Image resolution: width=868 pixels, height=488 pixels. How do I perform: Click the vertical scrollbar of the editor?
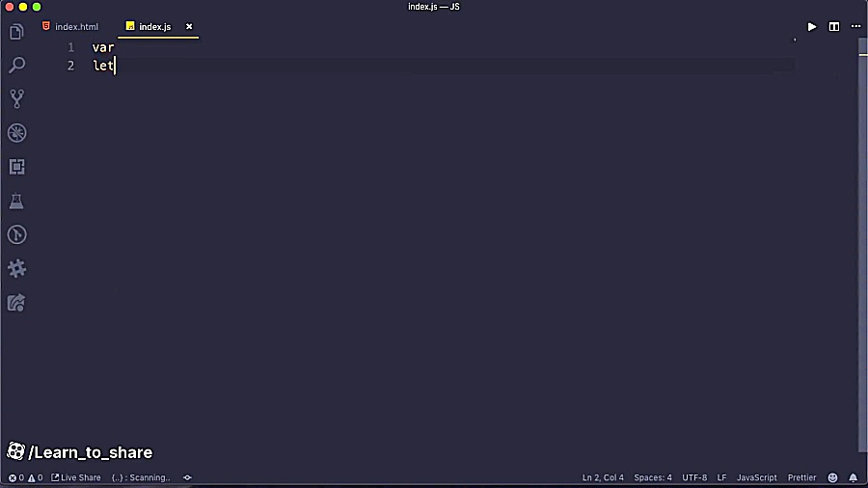(x=862, y=243)
